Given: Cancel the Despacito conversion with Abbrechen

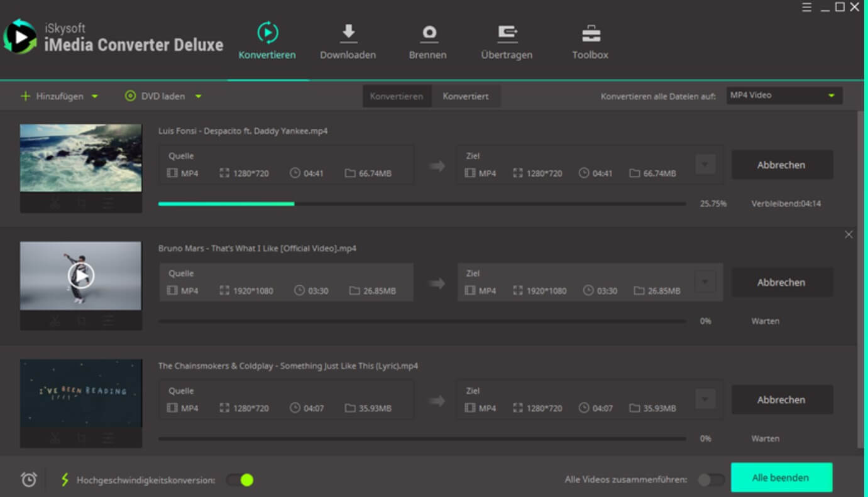Looking at the screenshot, I should (781, 165).
